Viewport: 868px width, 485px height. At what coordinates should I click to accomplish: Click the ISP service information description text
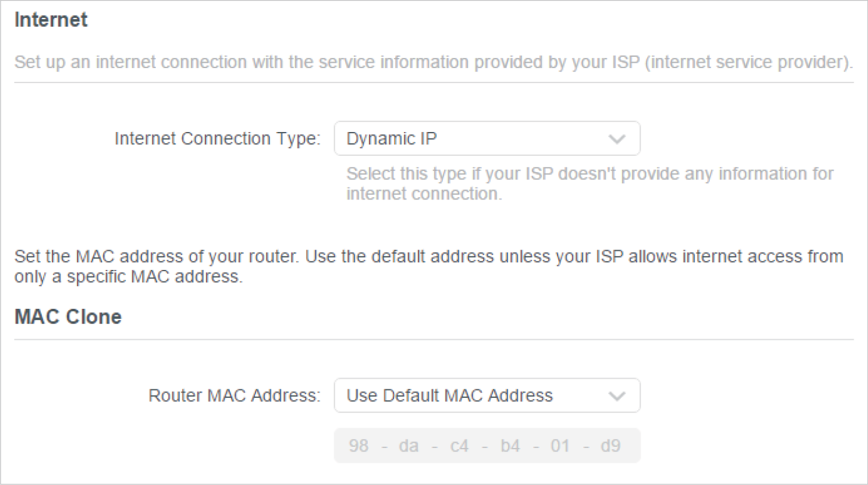[x=433, y=62]
